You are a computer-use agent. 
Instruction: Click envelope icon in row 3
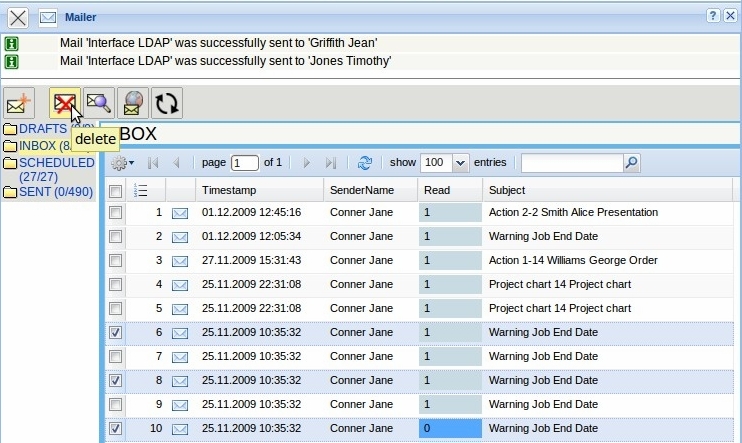point(180,261)
